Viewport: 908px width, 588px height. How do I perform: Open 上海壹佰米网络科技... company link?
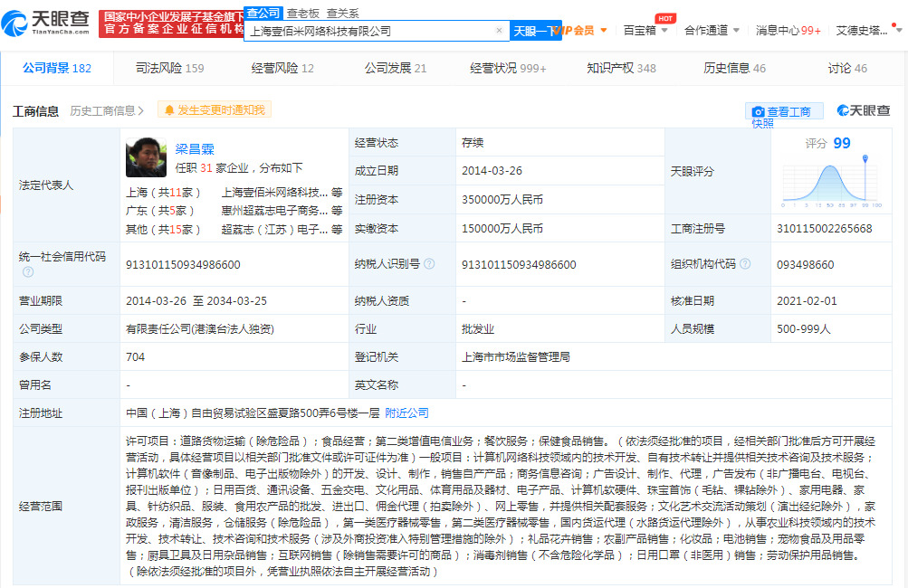(x=274, y=192)
